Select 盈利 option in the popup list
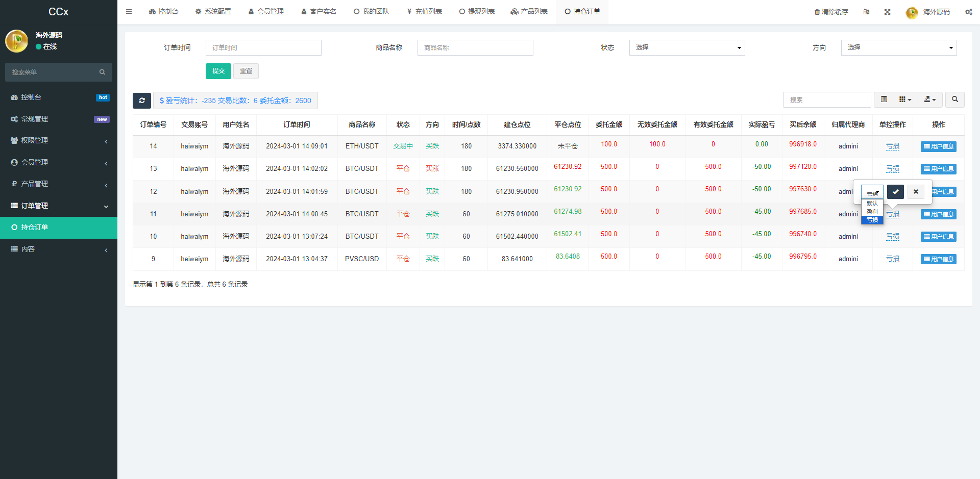 [872, 212]
